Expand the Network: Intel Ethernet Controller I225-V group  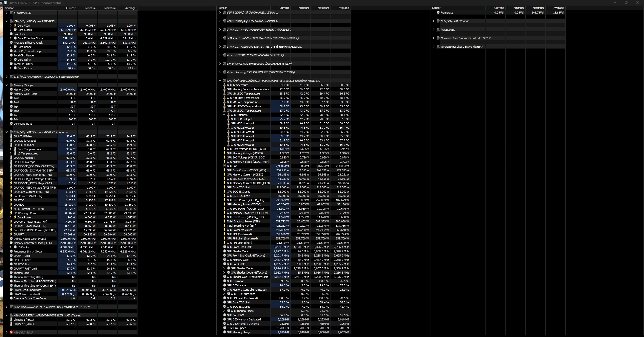[433, 38]
